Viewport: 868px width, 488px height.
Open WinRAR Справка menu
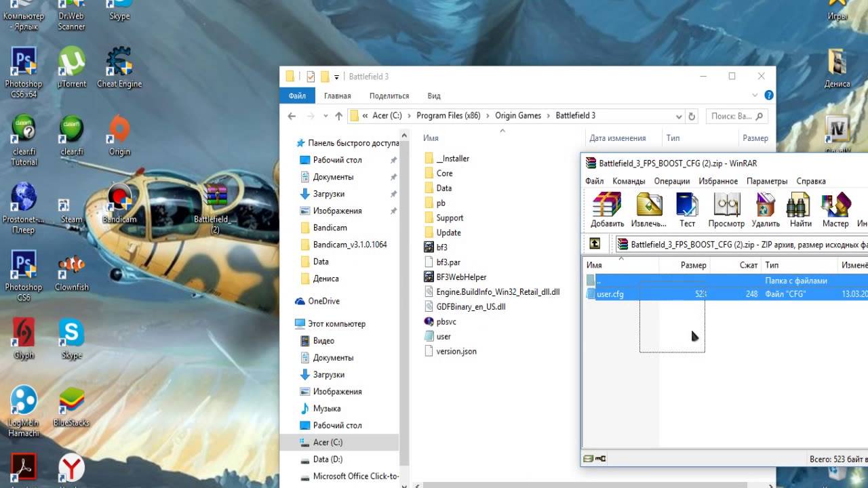coord(811,181)
